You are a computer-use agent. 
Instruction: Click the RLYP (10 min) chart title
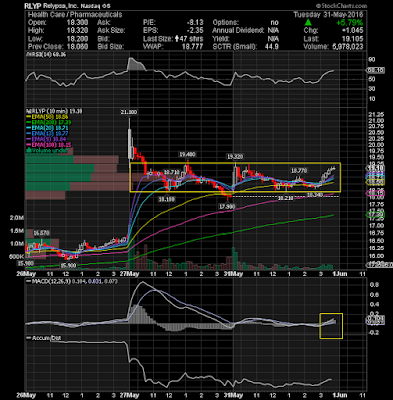pyautogui.click(x=54, y=111)
